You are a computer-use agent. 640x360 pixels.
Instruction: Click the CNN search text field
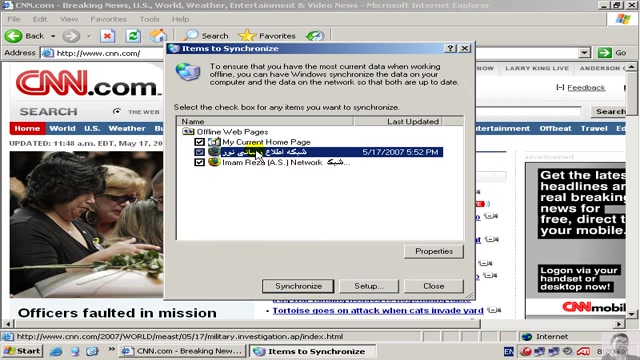[529, 111]
